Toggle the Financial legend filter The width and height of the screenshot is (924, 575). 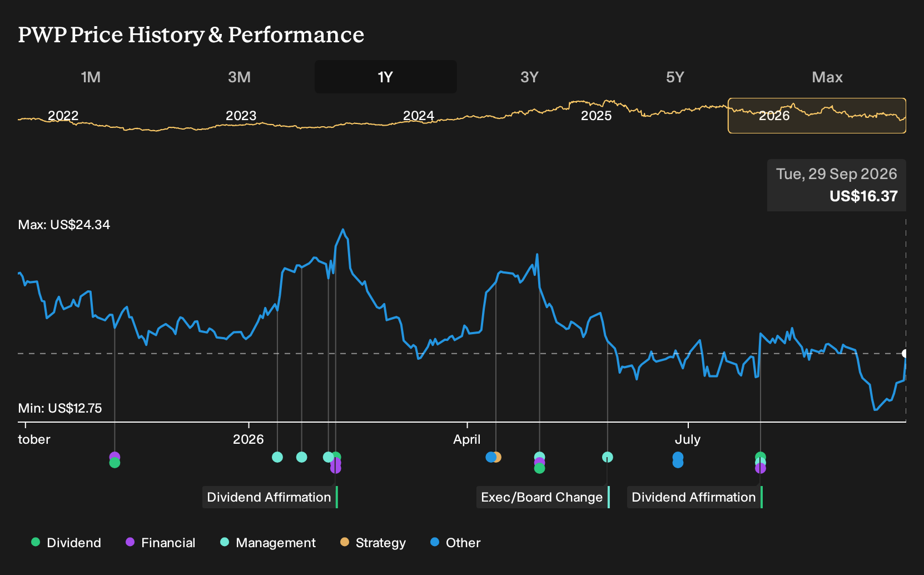[161, 543]
